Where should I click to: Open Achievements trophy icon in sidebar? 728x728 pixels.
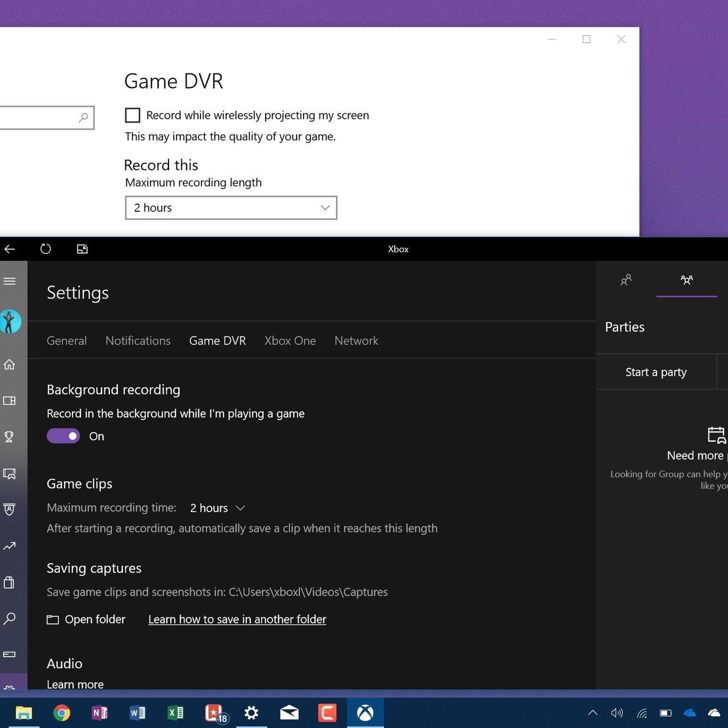click(10, 437)
